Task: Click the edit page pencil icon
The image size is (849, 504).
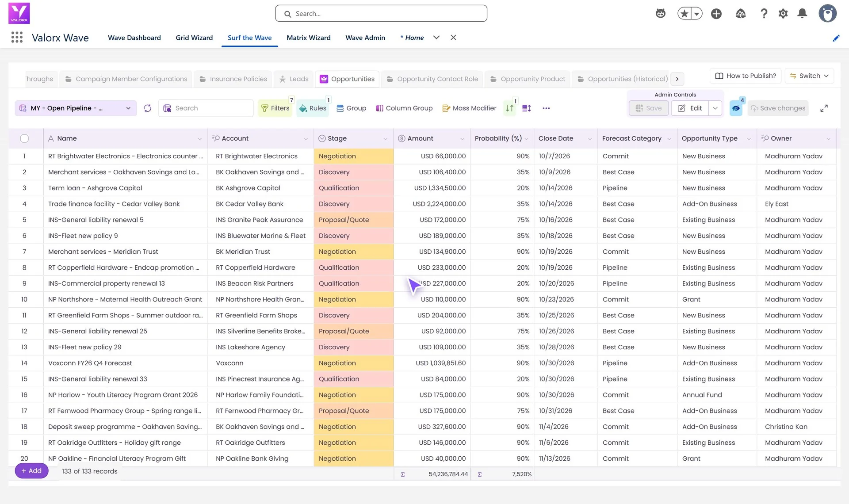Action: coord(836,38)
